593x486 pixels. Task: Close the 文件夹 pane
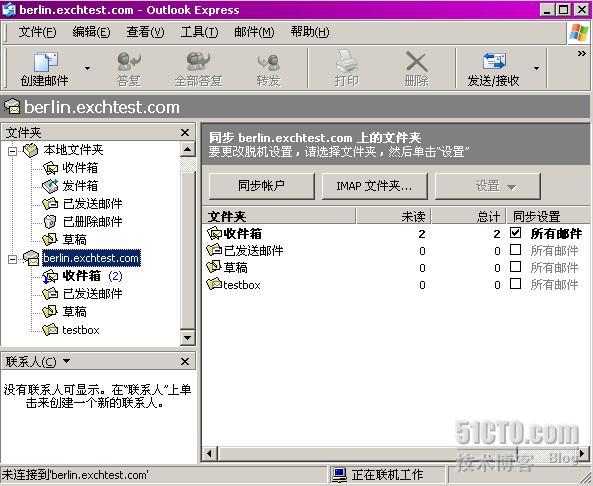pos(185,132)
